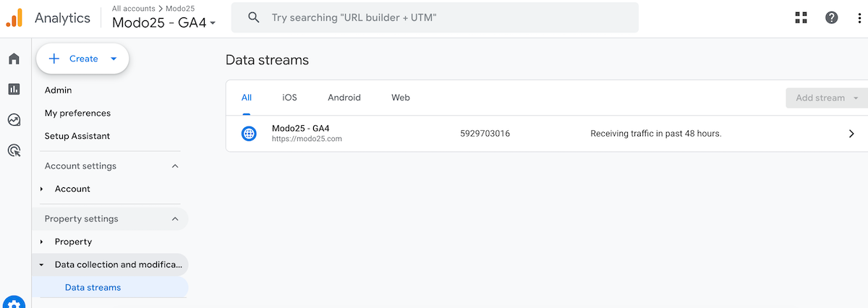Viewport: 868px width, 308px height.
Task: Open the Help question mark icon
Action: [832, 17]
